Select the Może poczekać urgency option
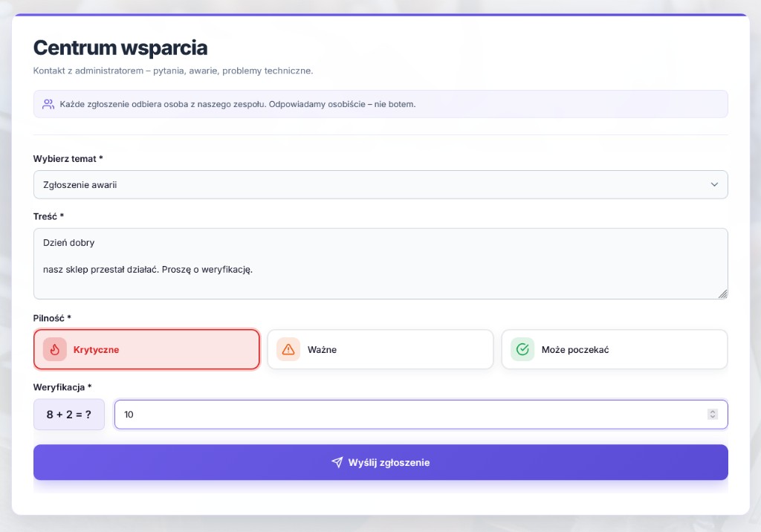This screenshot has height=532, width=761. coord(615,349)
